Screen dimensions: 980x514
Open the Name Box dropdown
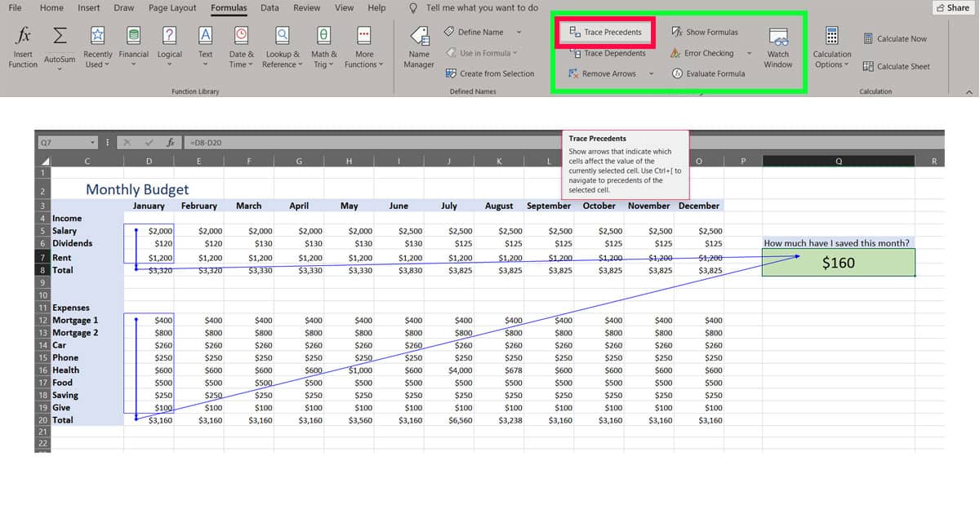pyautogui.click(x=93, y=142)
